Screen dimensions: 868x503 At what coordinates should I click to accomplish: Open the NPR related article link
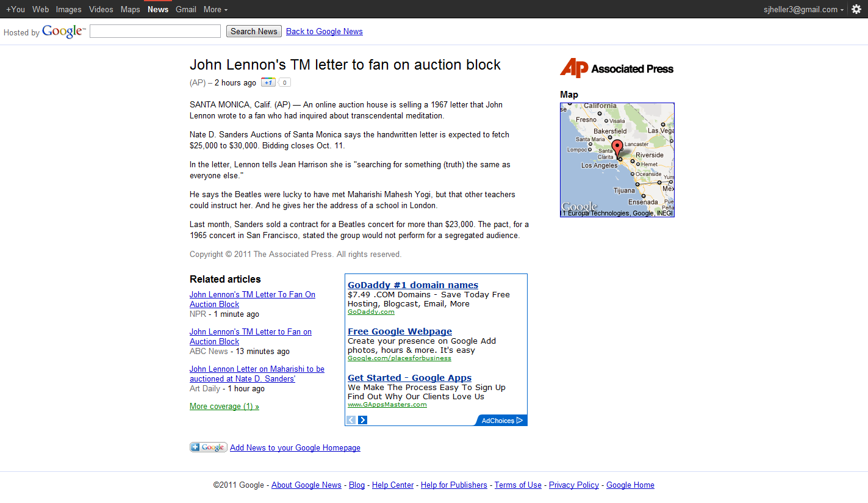tap(253, 299)
